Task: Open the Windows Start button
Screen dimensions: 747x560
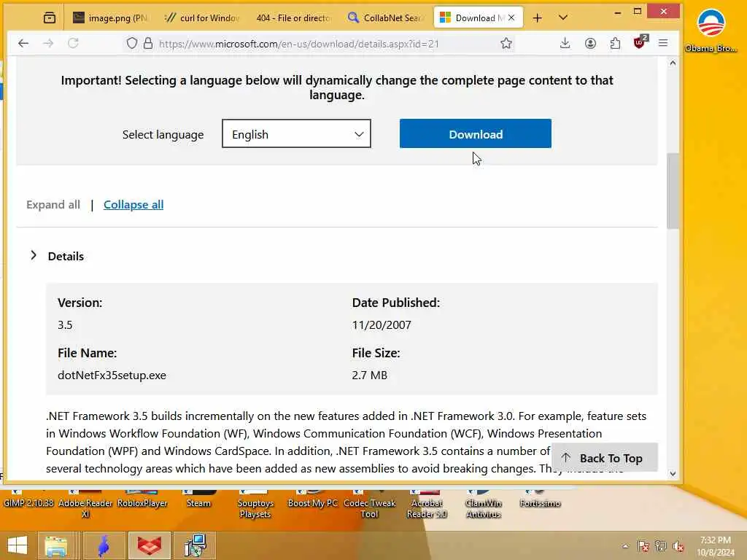Action: coord(18,545)
